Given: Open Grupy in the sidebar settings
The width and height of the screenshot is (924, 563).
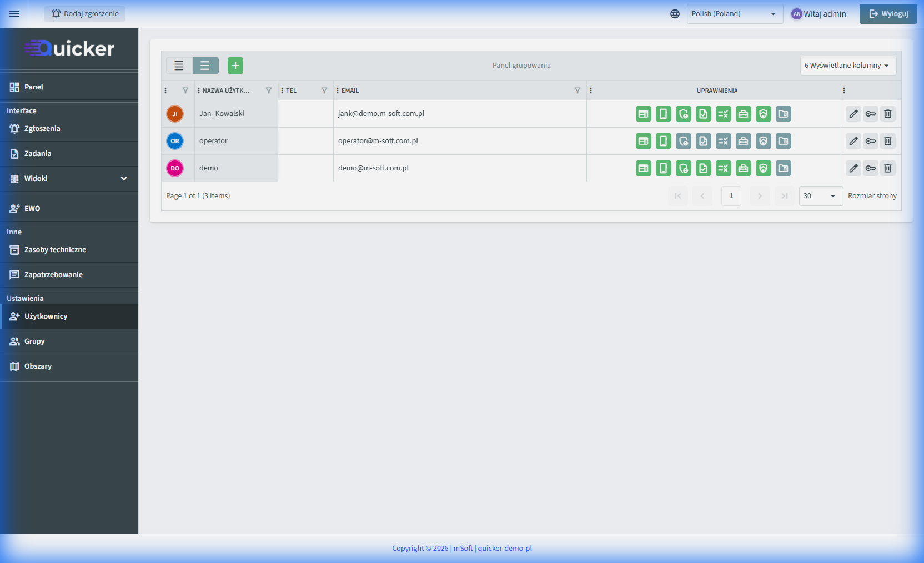Looking at the screenshot, I should coord(34,341).
